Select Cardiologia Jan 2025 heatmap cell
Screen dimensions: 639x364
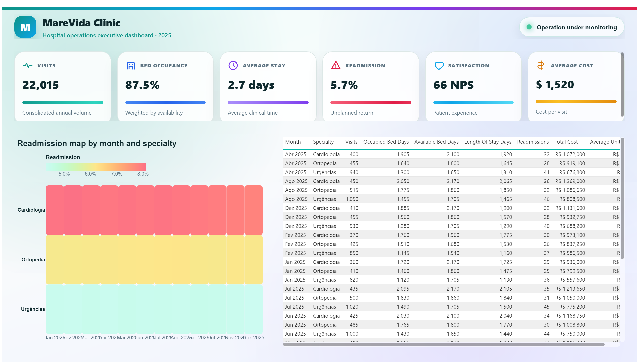coord(55,210)
